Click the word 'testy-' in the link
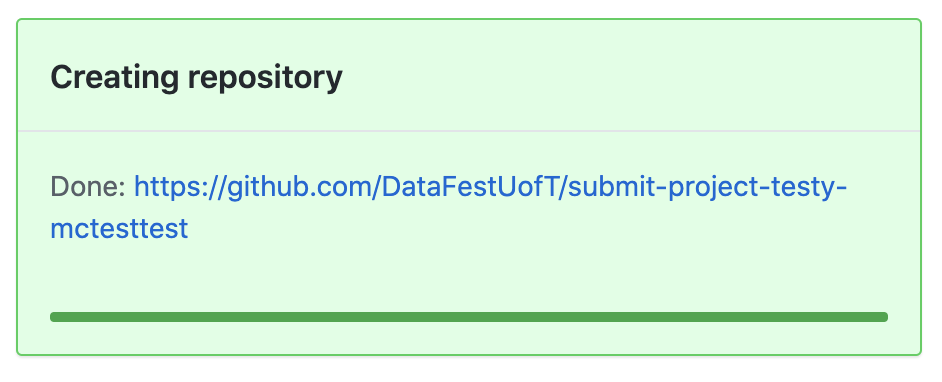The image size is (942, 382). pyautogui.click(x=810, y=187)
